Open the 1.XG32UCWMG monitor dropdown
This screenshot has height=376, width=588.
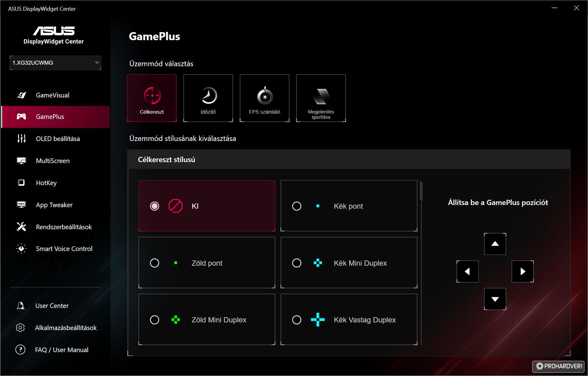55,63
